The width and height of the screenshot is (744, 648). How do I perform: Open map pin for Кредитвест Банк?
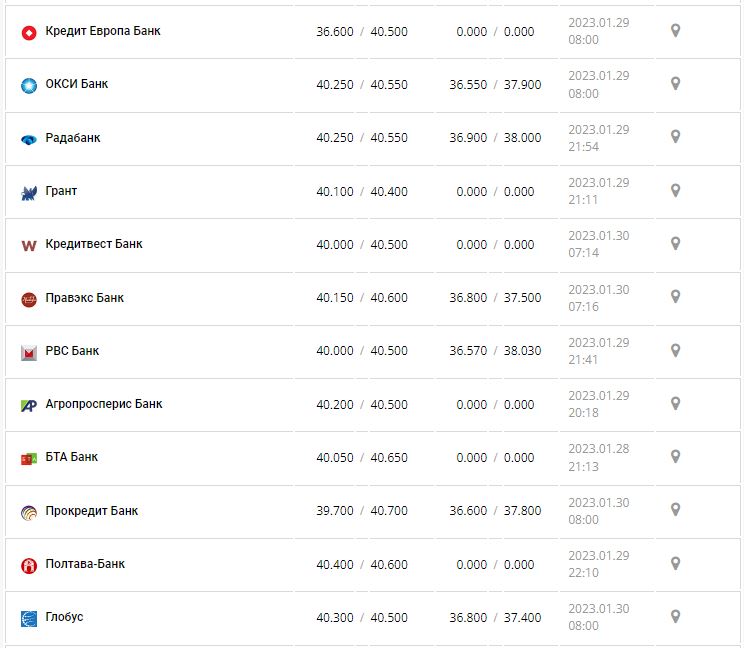[x=675, y=244]
